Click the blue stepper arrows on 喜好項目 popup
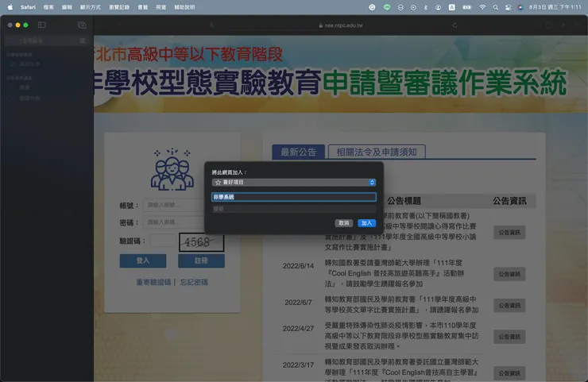This screenshot has height=382, width=588. pyautogui.click(x=372, y=182)
